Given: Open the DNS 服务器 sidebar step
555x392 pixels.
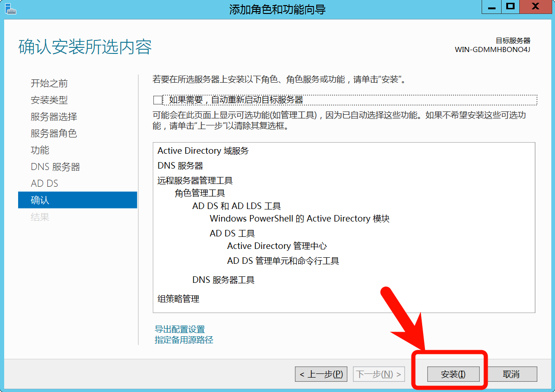Looking at the screenshot, I should point(55,167).
